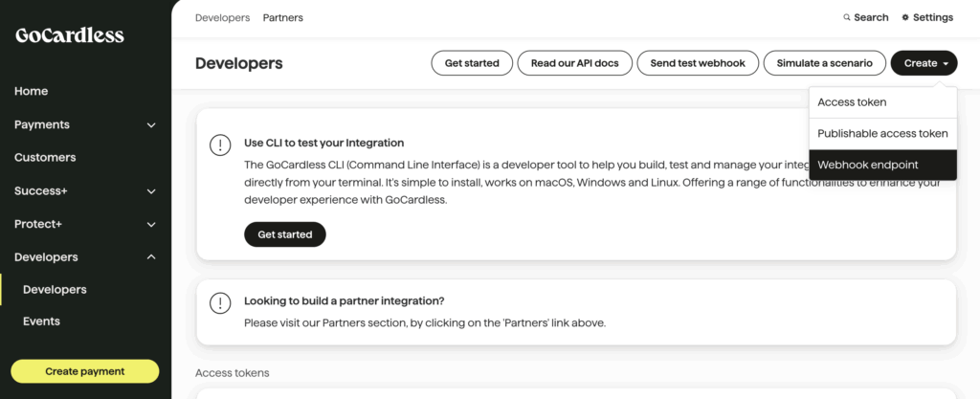Click the partner integration exclamation icon
This screenshot has height=399, width=980.
[x=220, y=303]
